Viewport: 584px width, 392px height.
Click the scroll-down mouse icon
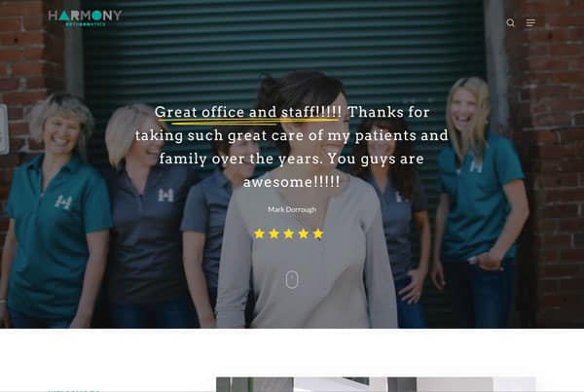tap(292, 279)
